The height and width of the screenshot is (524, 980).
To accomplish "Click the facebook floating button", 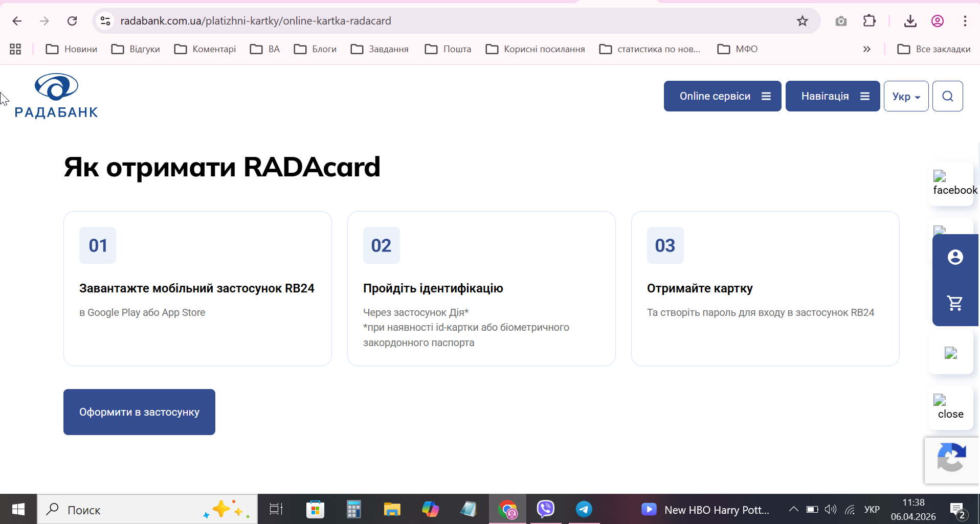I will 951,184.
